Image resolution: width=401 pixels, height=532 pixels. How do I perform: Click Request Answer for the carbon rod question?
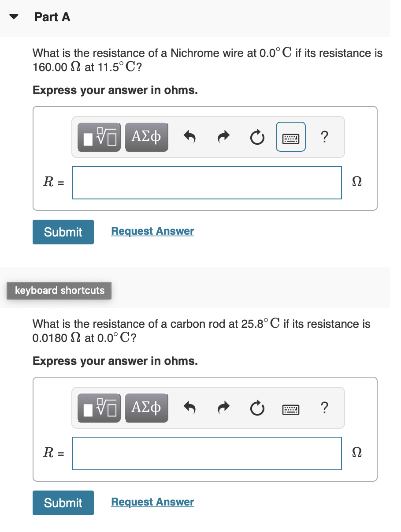click(152, 502)
